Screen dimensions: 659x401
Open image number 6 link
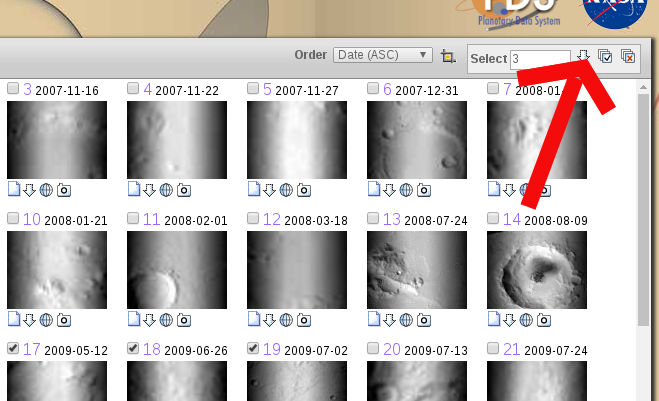(x=387, y=90)
